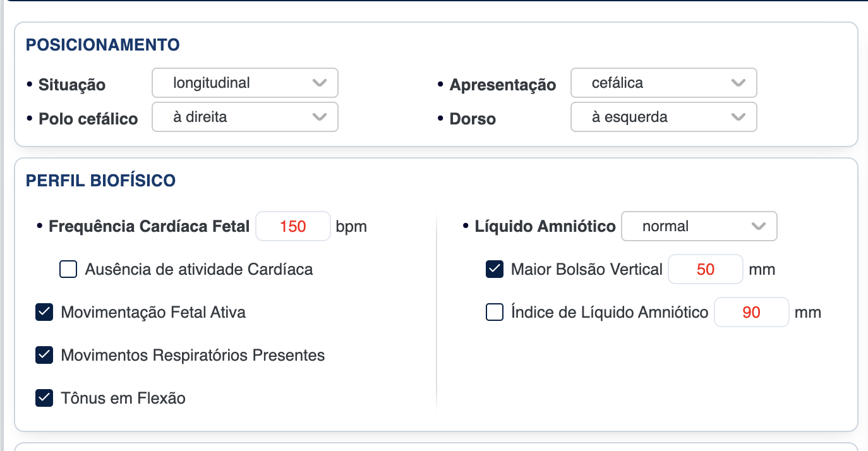This screenshot has width=868, height=451.
Task: Open the Polo cefálico dropdown
Action: point(244,117)
